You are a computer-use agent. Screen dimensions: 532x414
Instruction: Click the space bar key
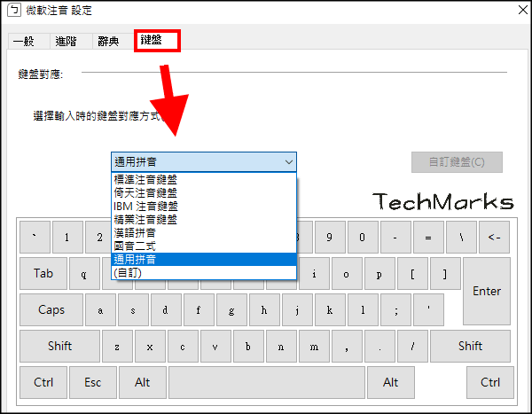(267, 382)
